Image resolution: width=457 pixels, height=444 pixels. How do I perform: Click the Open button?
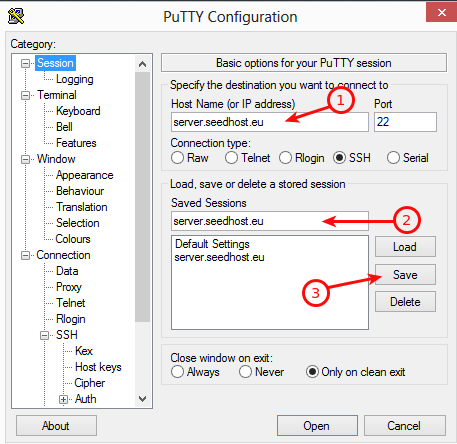pyautogui.click(x=317, y=426)
